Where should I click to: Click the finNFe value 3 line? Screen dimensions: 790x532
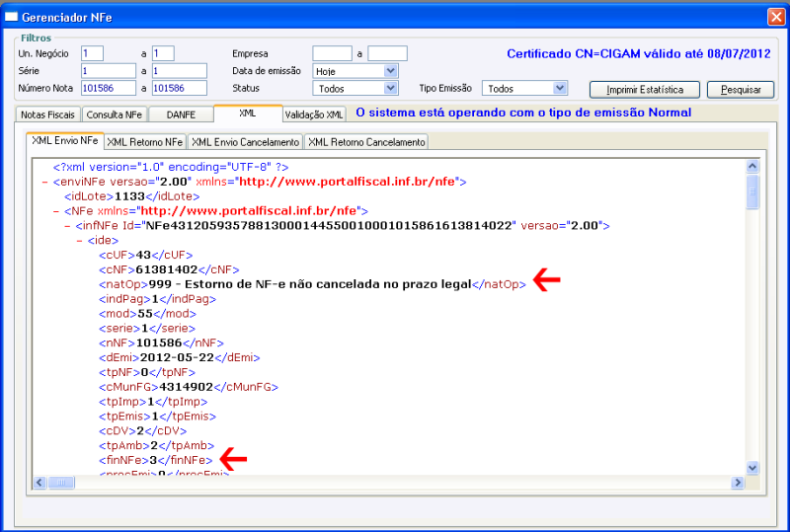[x=156, y=460]
